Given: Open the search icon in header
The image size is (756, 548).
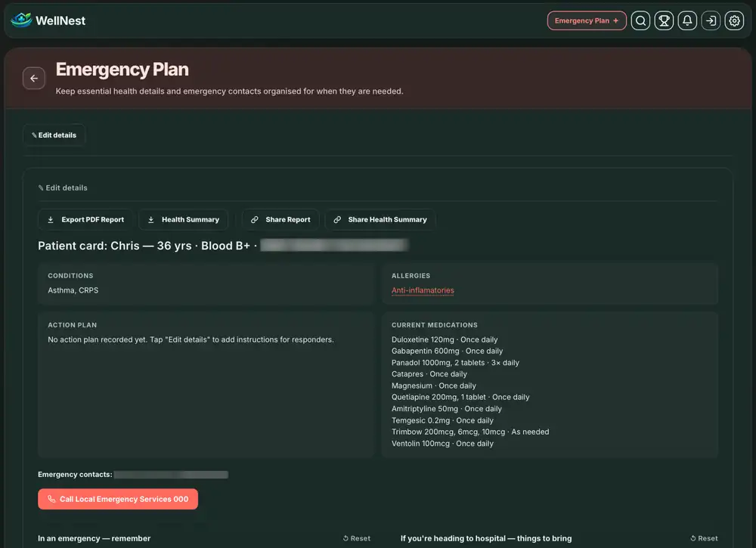Looking at the screenshot, I should pos(640,20).
